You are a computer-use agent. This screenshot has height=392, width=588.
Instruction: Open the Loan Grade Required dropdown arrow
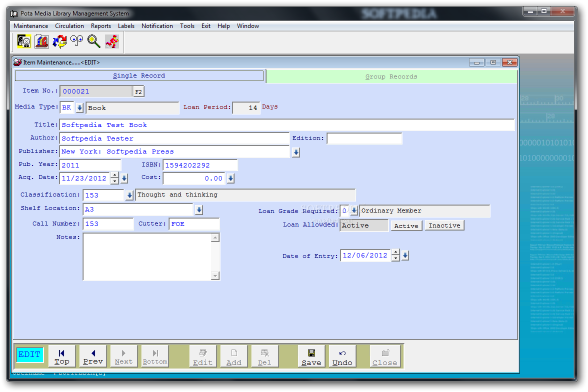354,211
